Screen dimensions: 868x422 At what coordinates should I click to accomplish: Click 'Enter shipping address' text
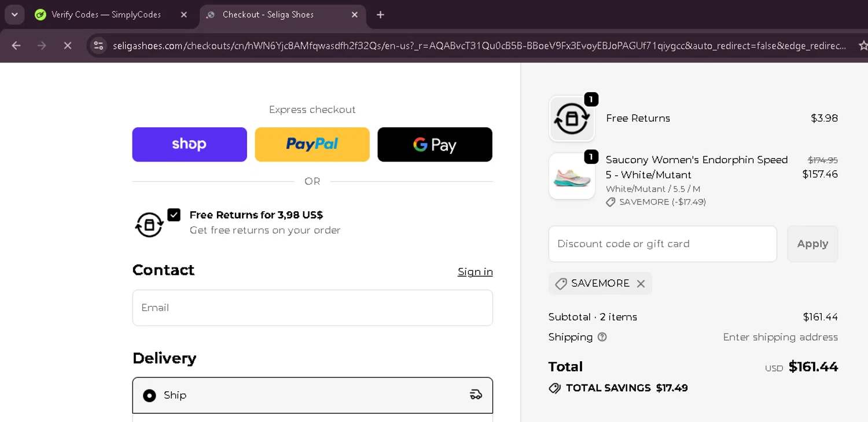click(780, 337)
